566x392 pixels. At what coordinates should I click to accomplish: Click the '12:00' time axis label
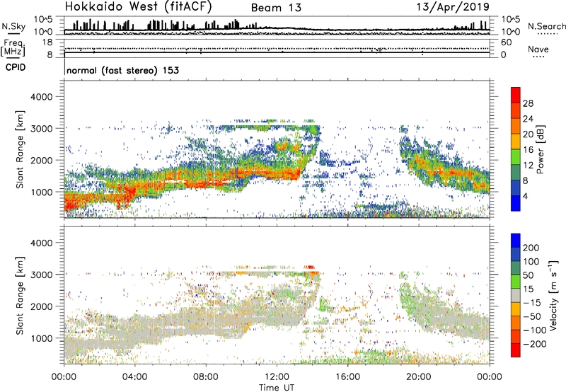click(x=277, y=377)
